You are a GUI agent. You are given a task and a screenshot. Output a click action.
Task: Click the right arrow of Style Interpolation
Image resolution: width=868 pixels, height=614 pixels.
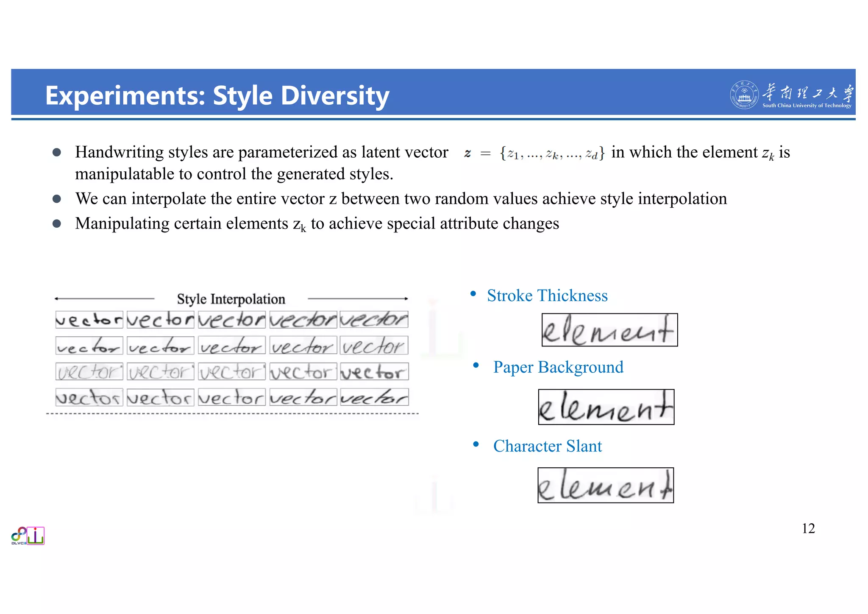point(358,299)
